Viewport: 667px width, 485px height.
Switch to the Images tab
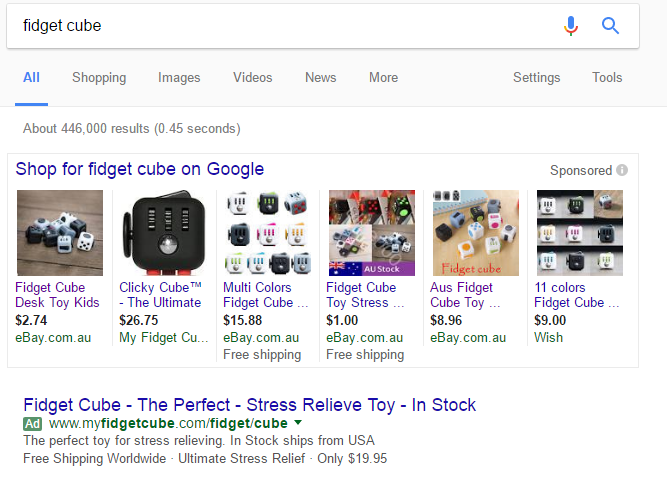tap(179, 77)
